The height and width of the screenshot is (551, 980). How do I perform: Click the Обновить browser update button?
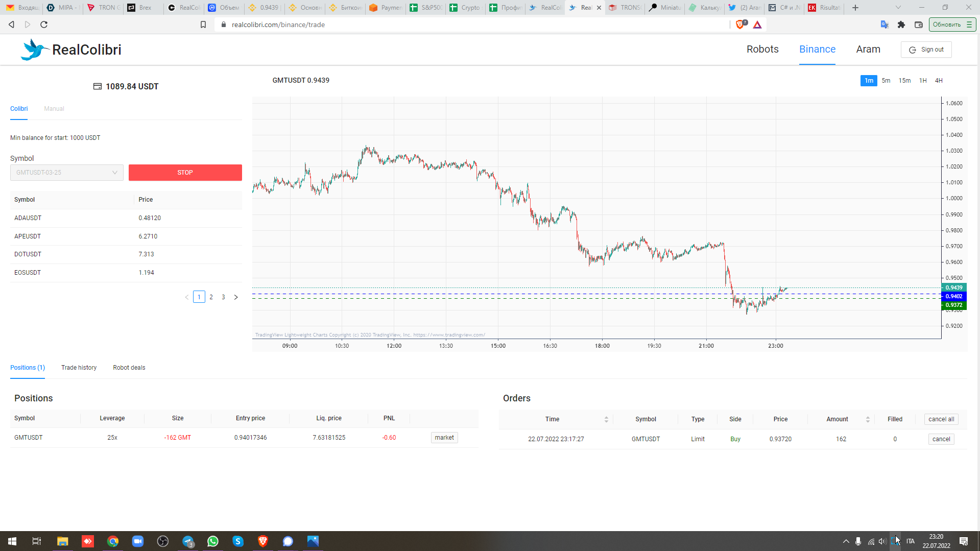(952, 25)
